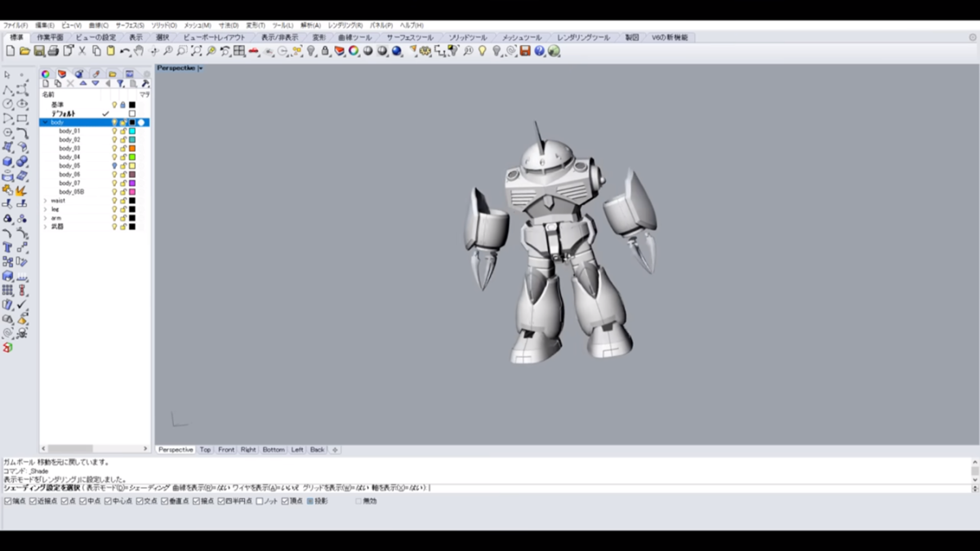Screen dimensions: 980x551
Task: Expand the waist layer group
Action: (x=46, y=200)
